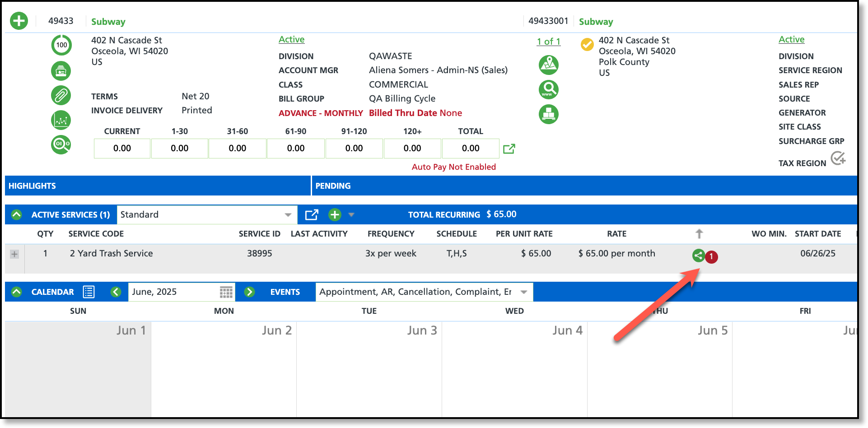Screen dimensions: 868x428
Task: Open the paperclip attachments icon
Action: [61, 95]
